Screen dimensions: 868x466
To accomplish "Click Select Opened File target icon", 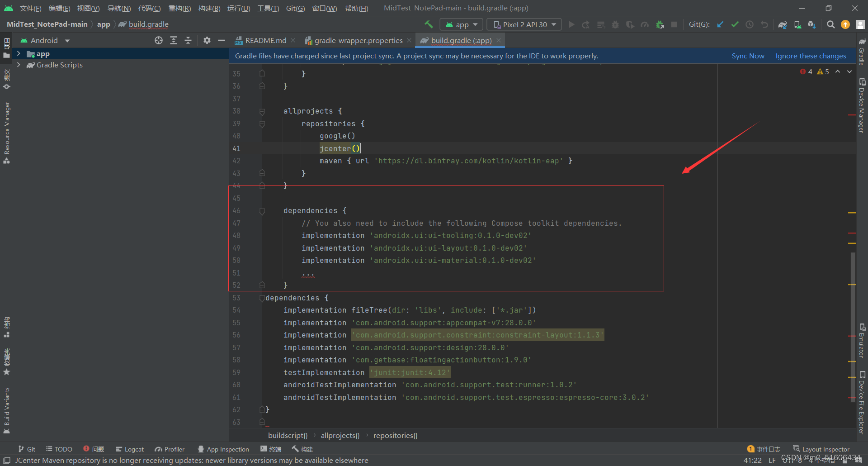I will coord(159,40).
